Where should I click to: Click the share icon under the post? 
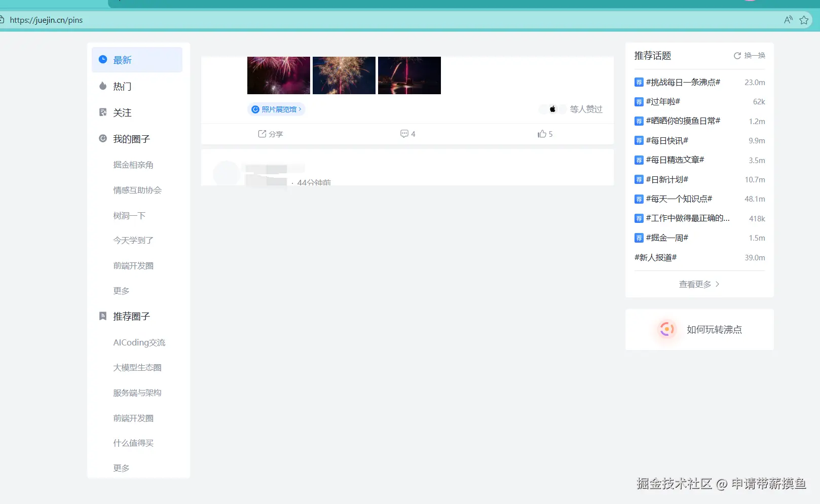click(x=262, y=134)
